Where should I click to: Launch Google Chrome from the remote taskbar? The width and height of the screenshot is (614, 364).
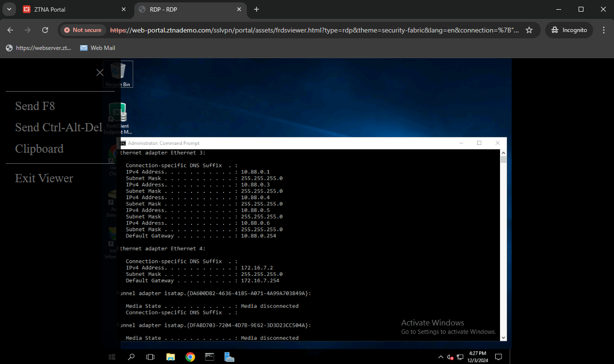coord(190,357)
